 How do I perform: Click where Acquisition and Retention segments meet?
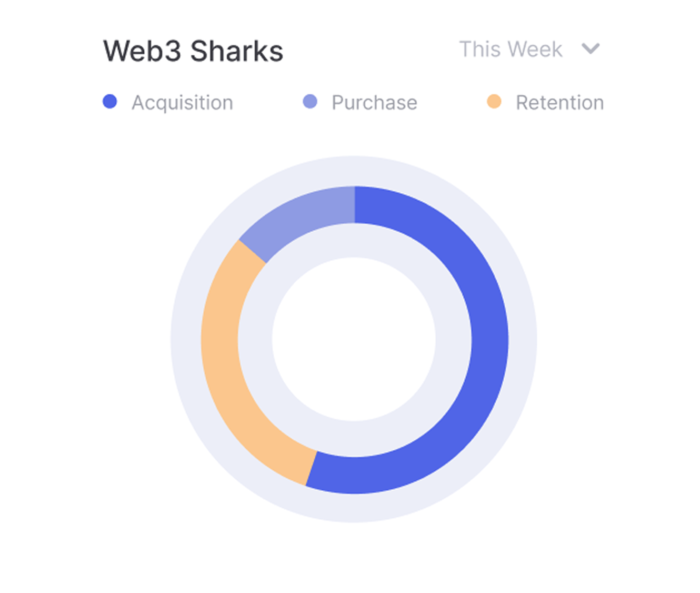point(312,468)
